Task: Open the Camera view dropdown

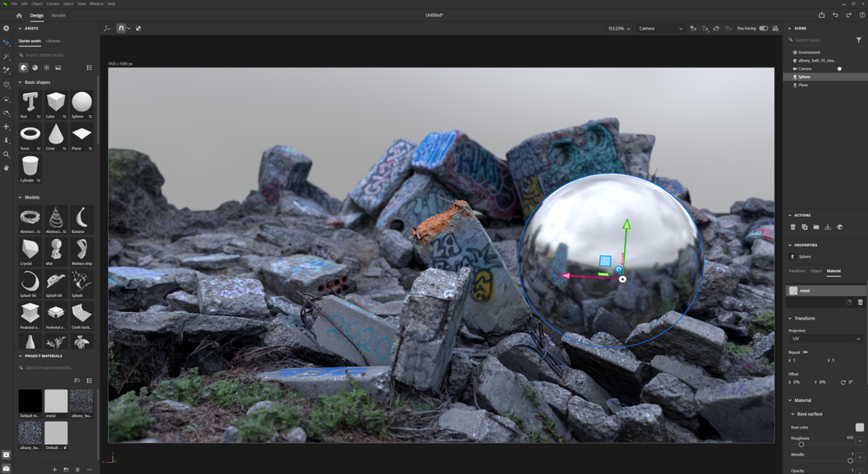Action: click(x=661, y=28)
